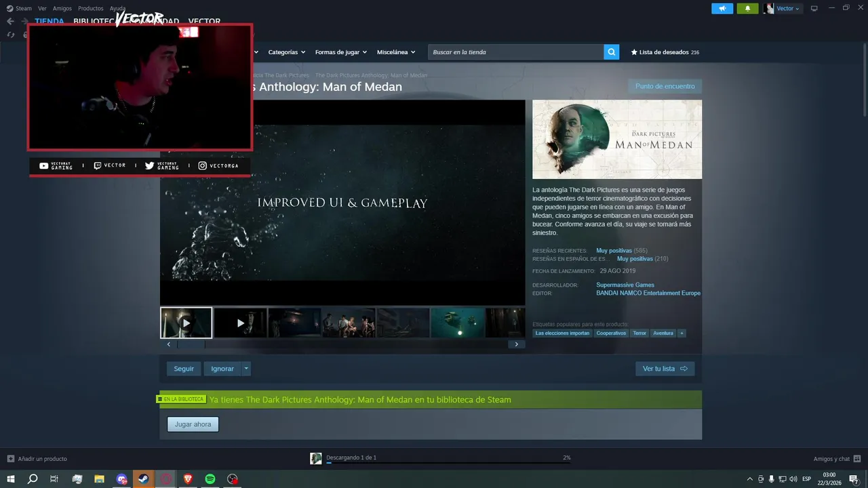868x488 pixels.
Task: Open the Amigos y chat icon
Action: [857, 459]
